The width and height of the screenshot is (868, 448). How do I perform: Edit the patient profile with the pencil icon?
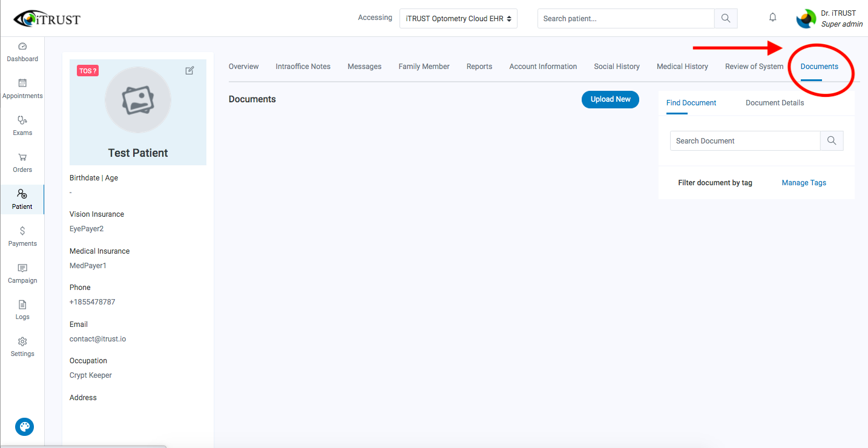(189, 70)
